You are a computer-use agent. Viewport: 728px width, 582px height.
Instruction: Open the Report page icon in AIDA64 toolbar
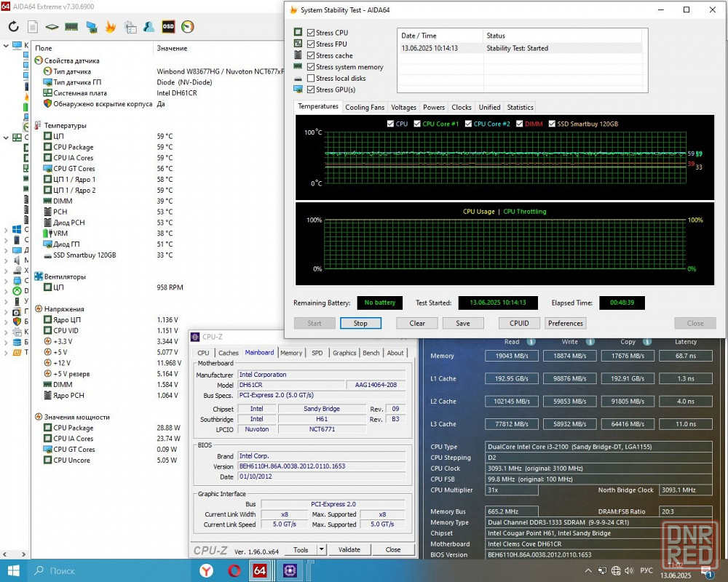tap(33, 26)
